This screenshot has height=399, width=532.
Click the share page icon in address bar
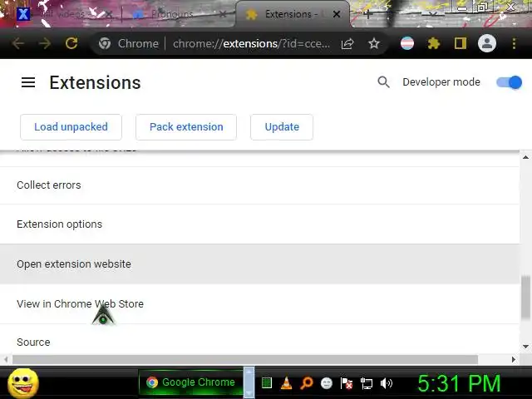(347, 43)
